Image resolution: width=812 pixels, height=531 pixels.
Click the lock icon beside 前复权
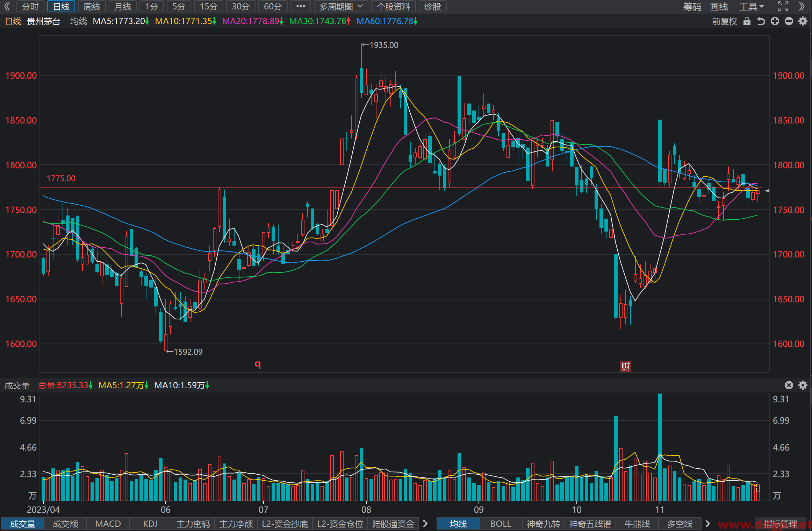pos(747,21)
